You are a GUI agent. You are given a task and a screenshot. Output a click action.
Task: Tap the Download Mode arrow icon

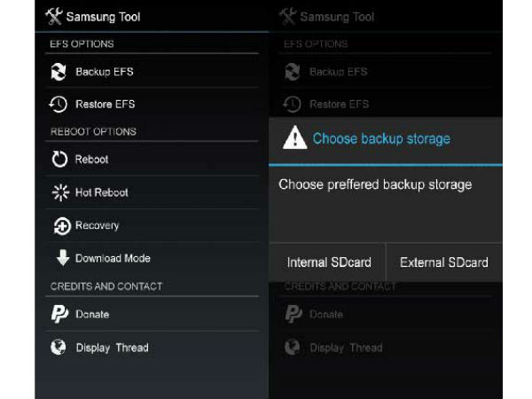(60, 259)
